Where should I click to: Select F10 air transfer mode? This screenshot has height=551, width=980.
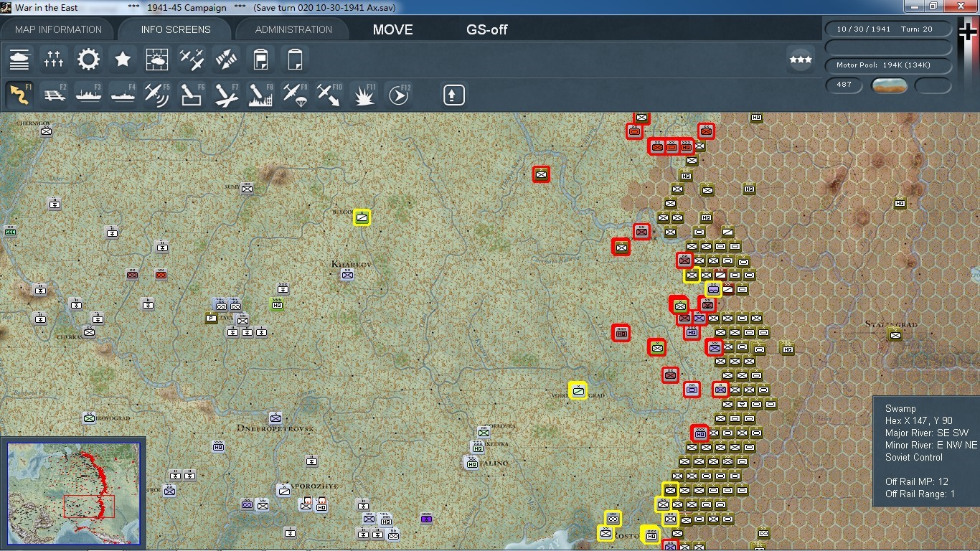click(x=329, y=95)
